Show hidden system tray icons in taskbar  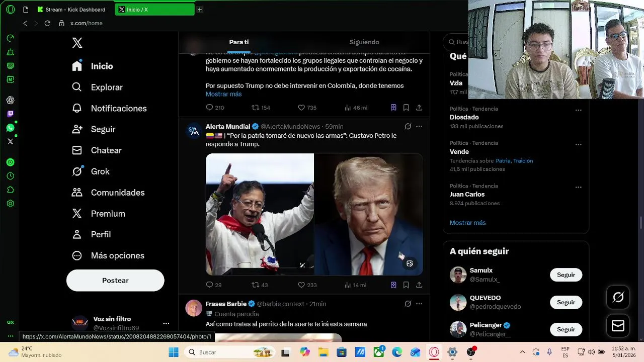click(522, 352)
